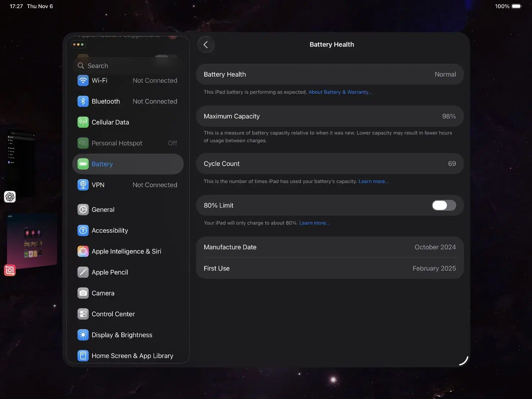Click the VPN globe icon
Screen dimensions: 532x399
83,185
